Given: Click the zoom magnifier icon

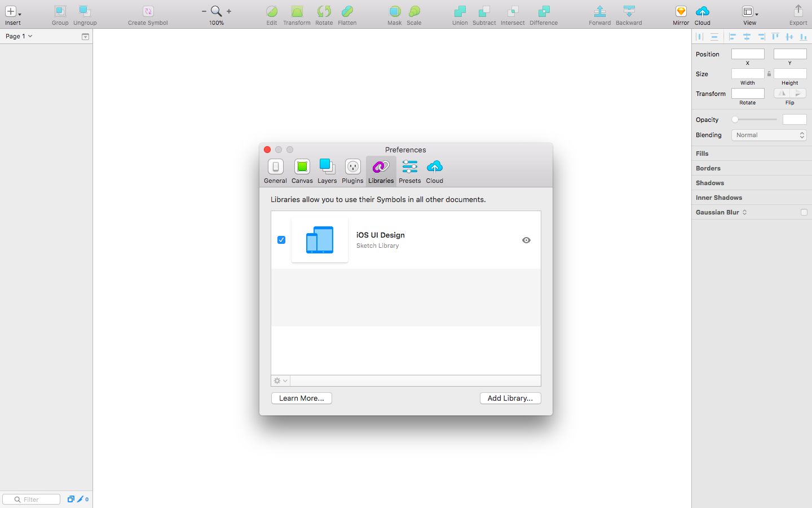Looking at the screenshot, I should point(216,11).
